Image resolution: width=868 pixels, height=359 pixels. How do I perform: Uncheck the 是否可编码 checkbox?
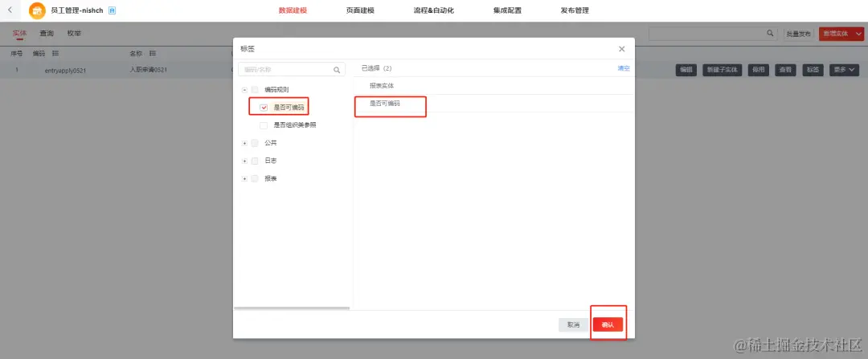(264, 108)
